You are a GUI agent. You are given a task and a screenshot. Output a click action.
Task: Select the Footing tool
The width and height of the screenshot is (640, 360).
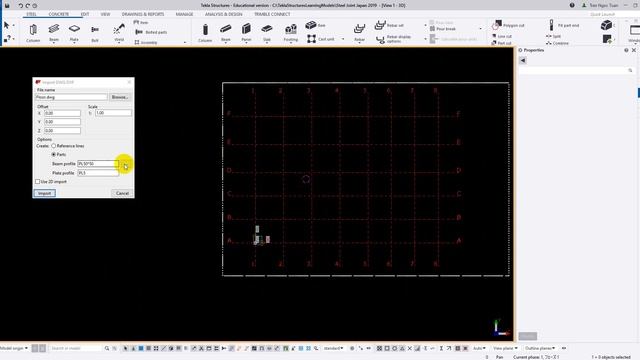pos(291,32)
